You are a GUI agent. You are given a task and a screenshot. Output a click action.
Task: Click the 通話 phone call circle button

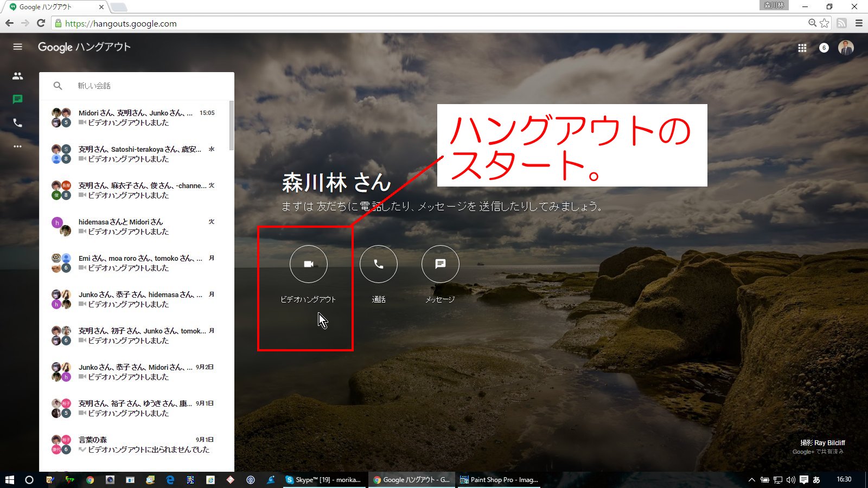[x=378, y=264]
